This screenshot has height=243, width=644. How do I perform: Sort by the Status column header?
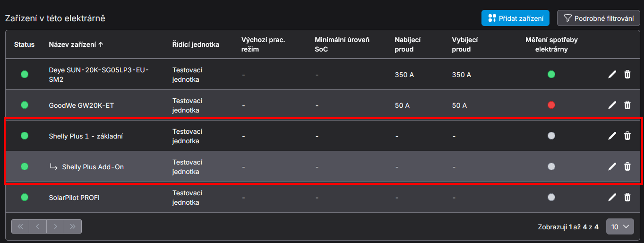point(24,44)
